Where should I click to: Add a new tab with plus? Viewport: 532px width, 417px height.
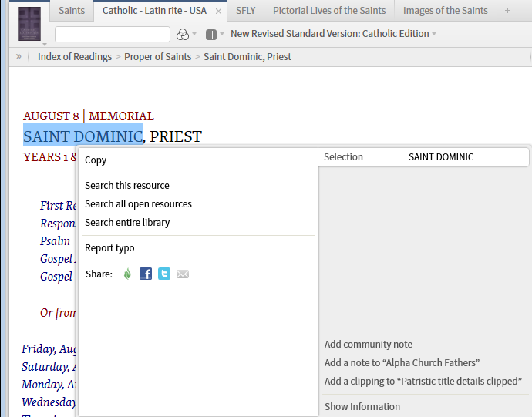[507, 10]
